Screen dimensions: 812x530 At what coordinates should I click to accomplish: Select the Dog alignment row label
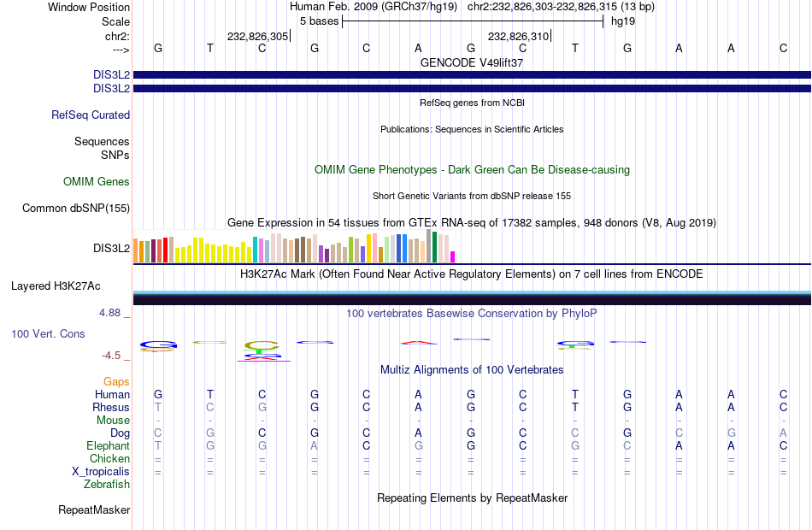(121, 433)
